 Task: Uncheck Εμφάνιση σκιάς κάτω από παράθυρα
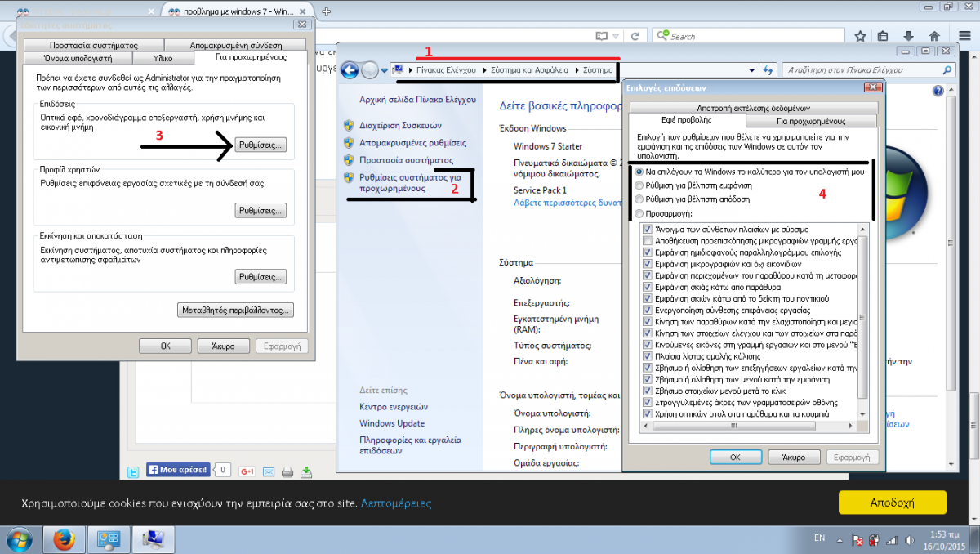click(647, 288)
